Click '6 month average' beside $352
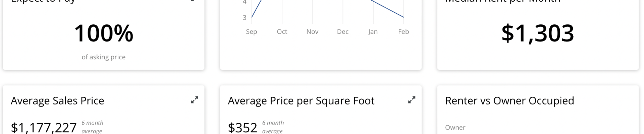The height and width of the screenshot is (134, 644). point(273,127)
